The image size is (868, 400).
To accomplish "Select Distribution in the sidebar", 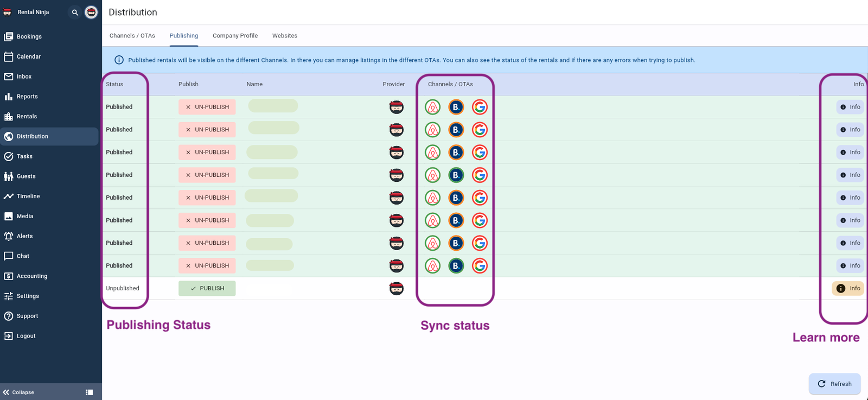I will coord(49,136).
